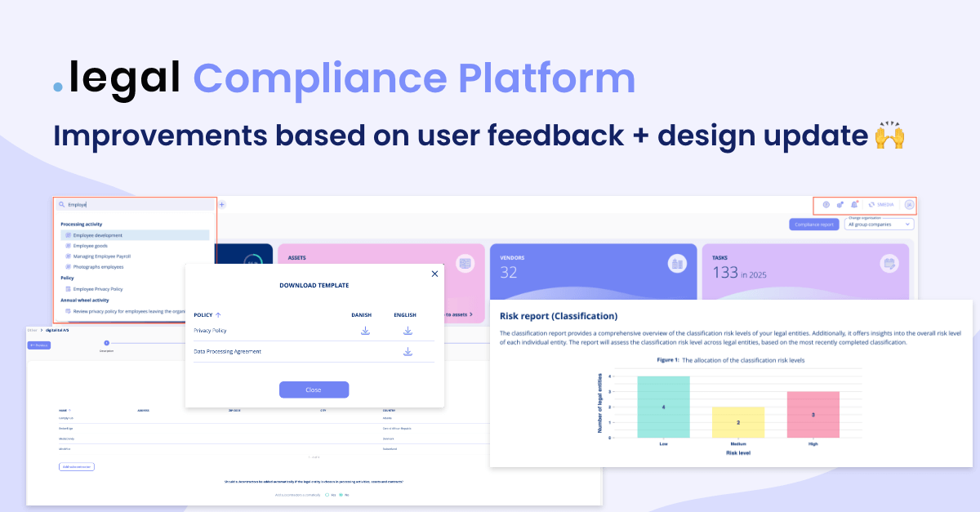This screenshot has height=512, width=980.
Task: Open the user avatar menu in the header
Action: [909, 204]
